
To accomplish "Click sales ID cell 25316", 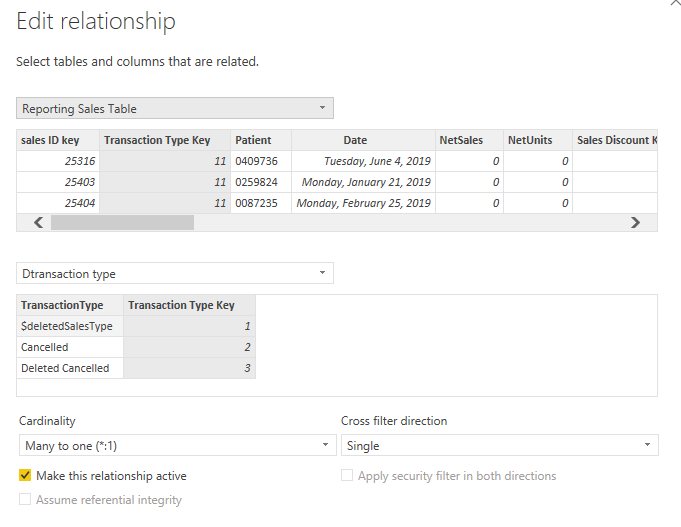I will click(58, 161).
